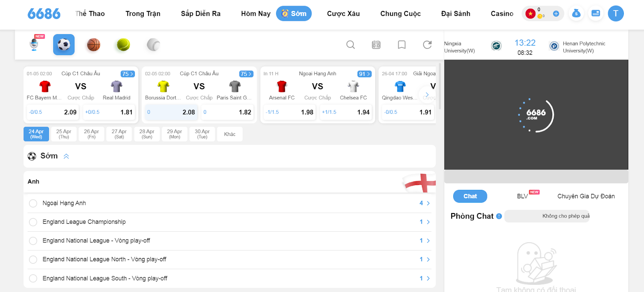Screen dimensions: 644x292
Task: Click the video player loading area
Action: 536,115
